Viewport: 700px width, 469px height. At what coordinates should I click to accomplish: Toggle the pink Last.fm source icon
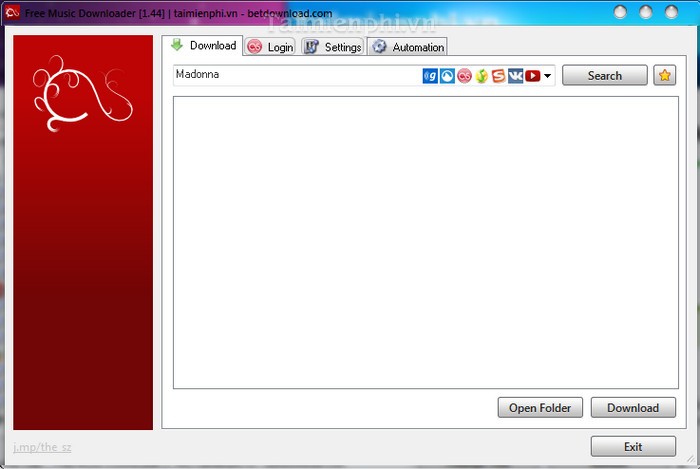point(464,76)
